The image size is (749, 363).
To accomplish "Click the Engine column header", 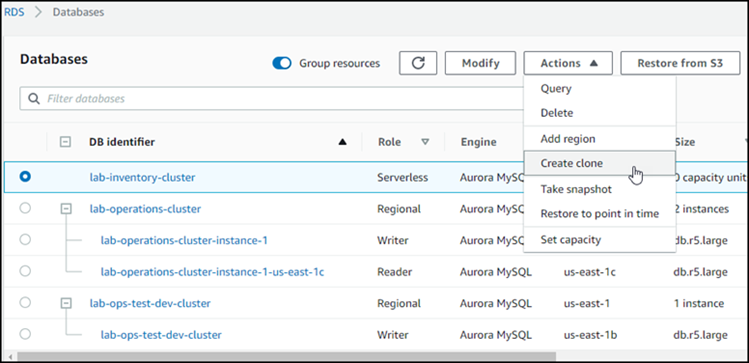I will [x=478, y=142].
